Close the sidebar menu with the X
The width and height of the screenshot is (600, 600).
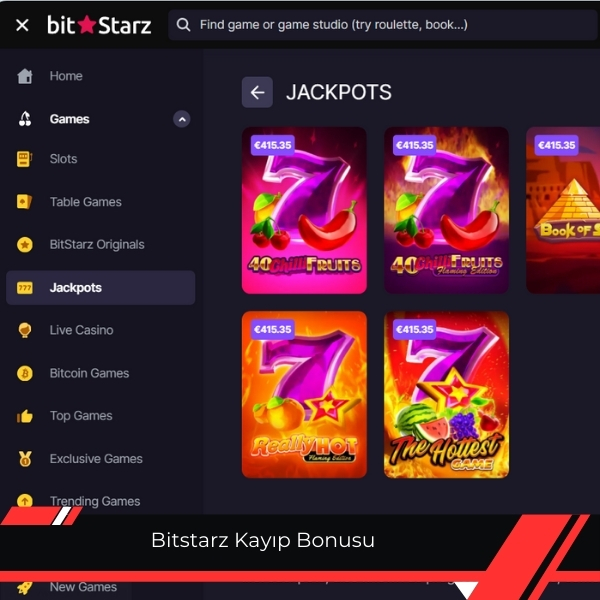click(x=22, y=25)
